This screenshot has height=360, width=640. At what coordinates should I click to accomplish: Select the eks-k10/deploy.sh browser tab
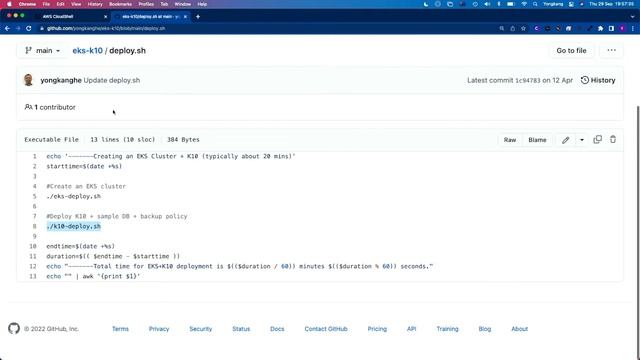point(150,17)
